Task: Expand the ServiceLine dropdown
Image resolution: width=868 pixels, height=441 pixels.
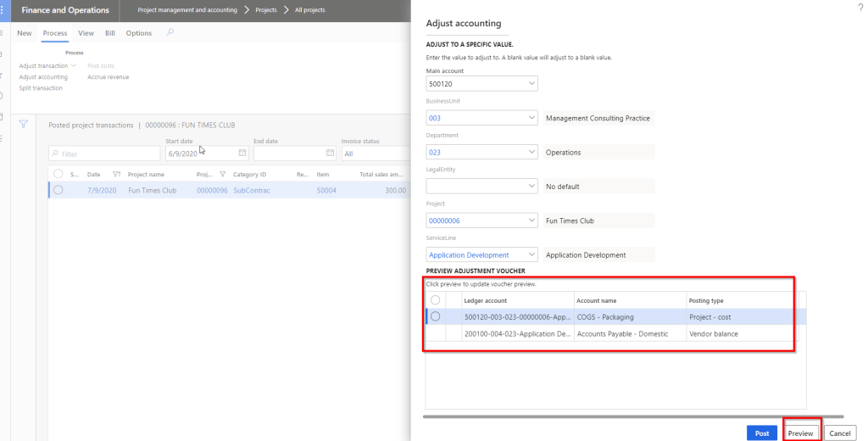Action: coord(531,254)
